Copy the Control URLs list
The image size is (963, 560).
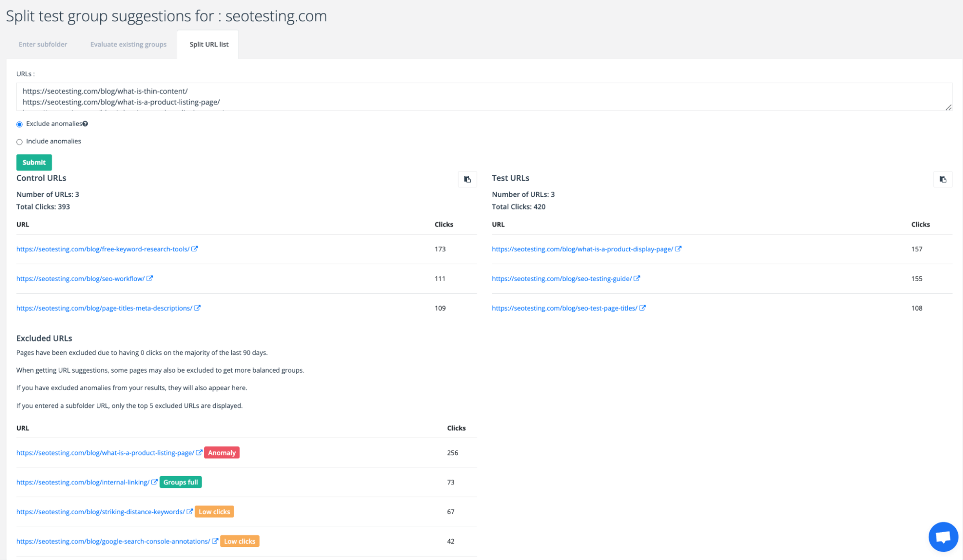coord(467,179)
